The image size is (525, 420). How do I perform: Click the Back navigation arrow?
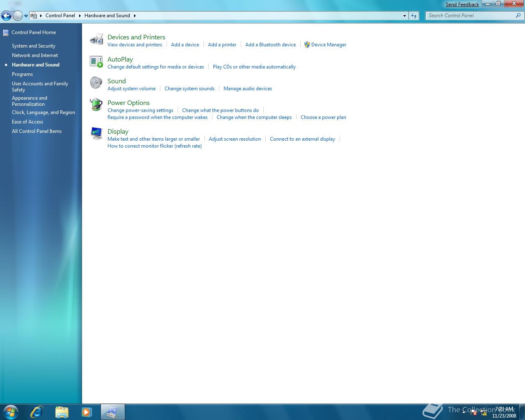pos(6,16)
